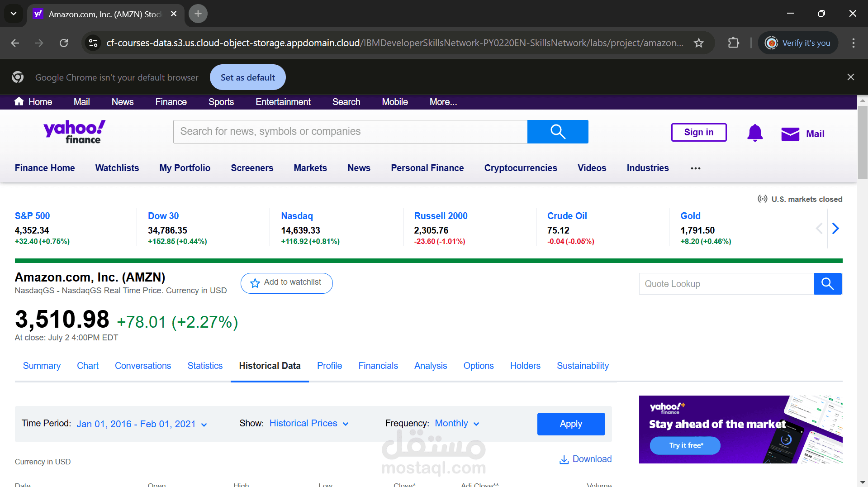The width and height of the screenshot is (868, 487).
Task: Open site information icon in address bar
Action: tap(93, 43)
